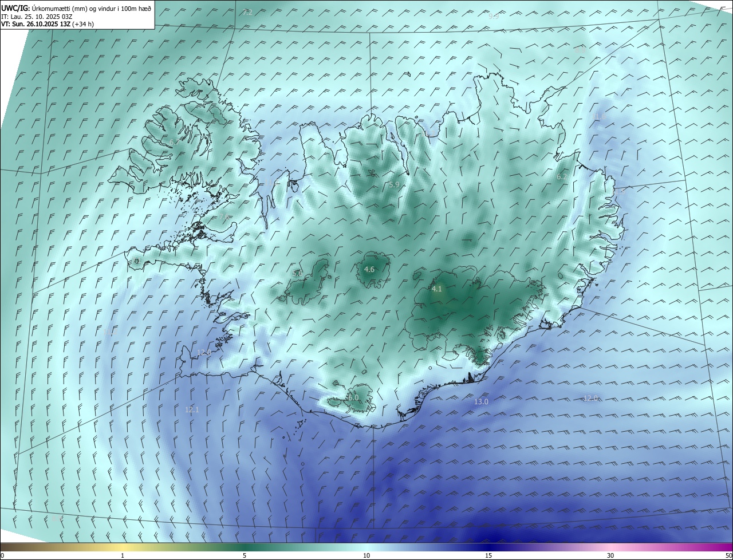Click the 4.6 value label on the map
This screenshot has width=733, height=560.
(x=369, y=270)
